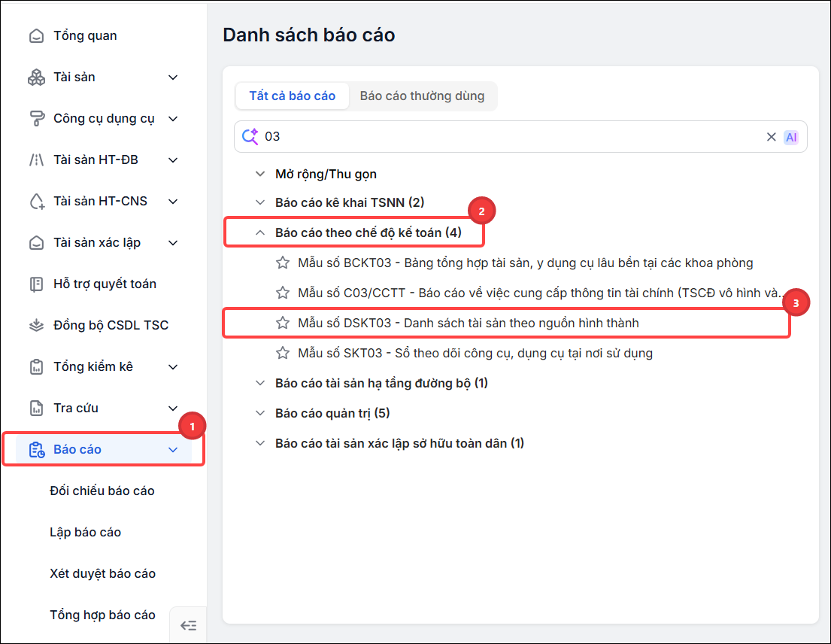831x644 pixels.
Task: Open report Mẫu số BCKT03 - Bảng tổng hợp tài sản
Action: [525, 263]
